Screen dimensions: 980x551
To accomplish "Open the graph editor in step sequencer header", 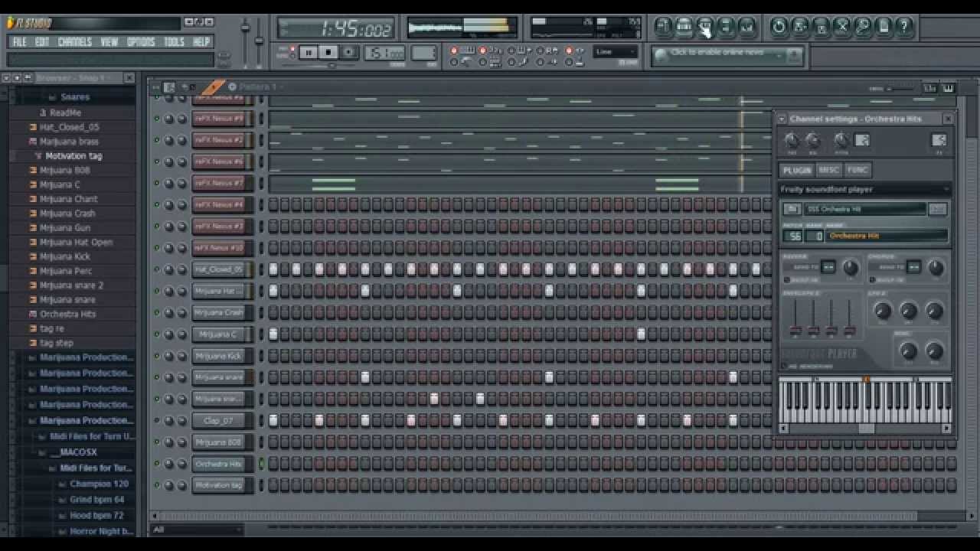I will click(x=929, y=88).
